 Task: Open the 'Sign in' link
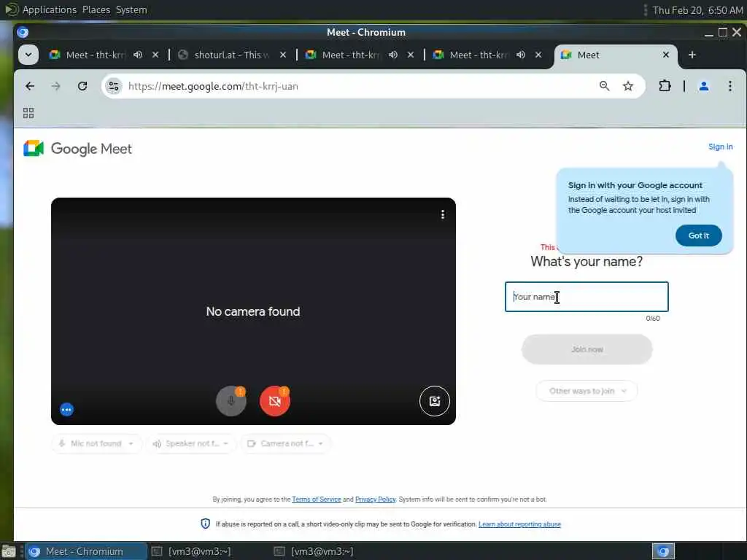720,147
